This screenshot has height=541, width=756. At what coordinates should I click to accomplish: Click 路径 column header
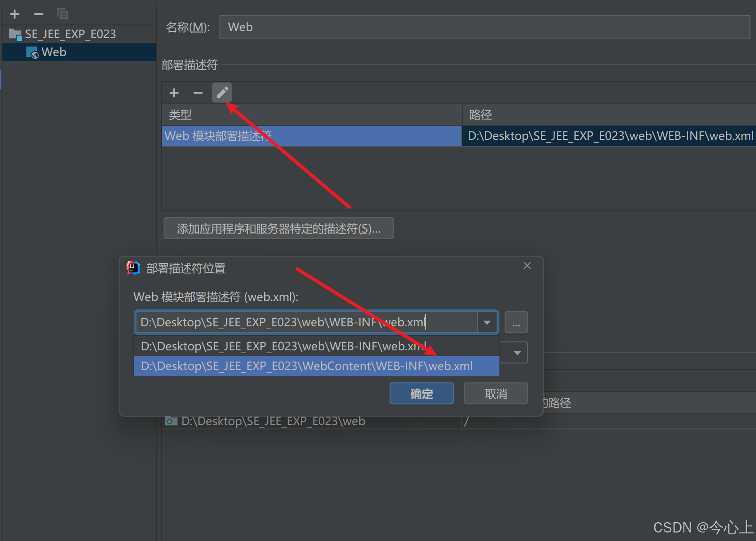pos(610,114)
